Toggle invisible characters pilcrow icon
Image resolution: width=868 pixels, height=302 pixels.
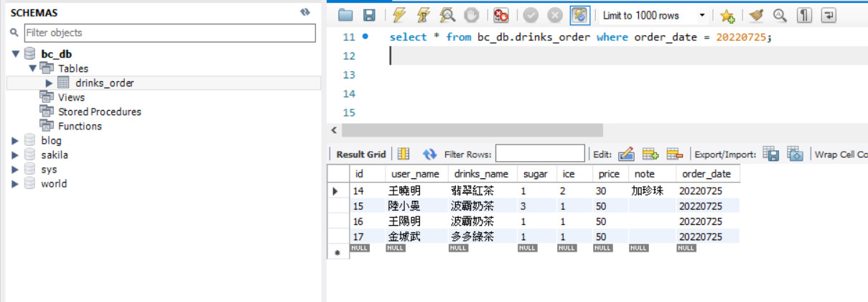click(x=805, y=15)
